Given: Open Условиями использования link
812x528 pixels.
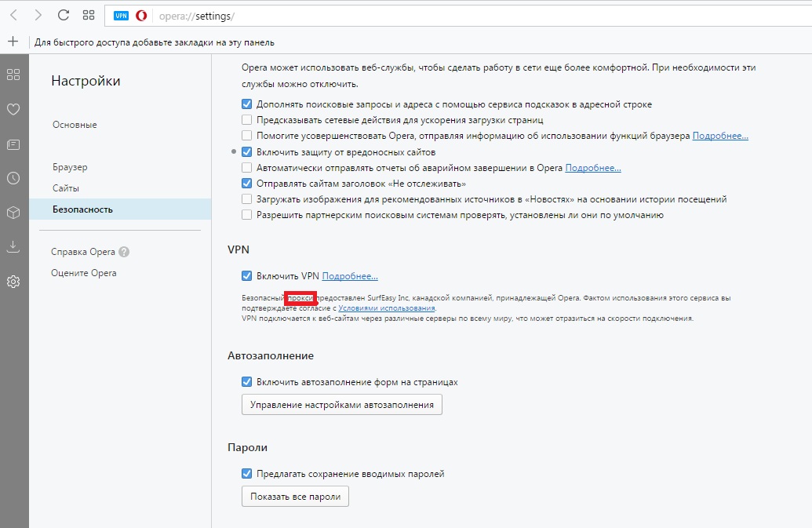Looking at the screenshot, I should [386, 308].
